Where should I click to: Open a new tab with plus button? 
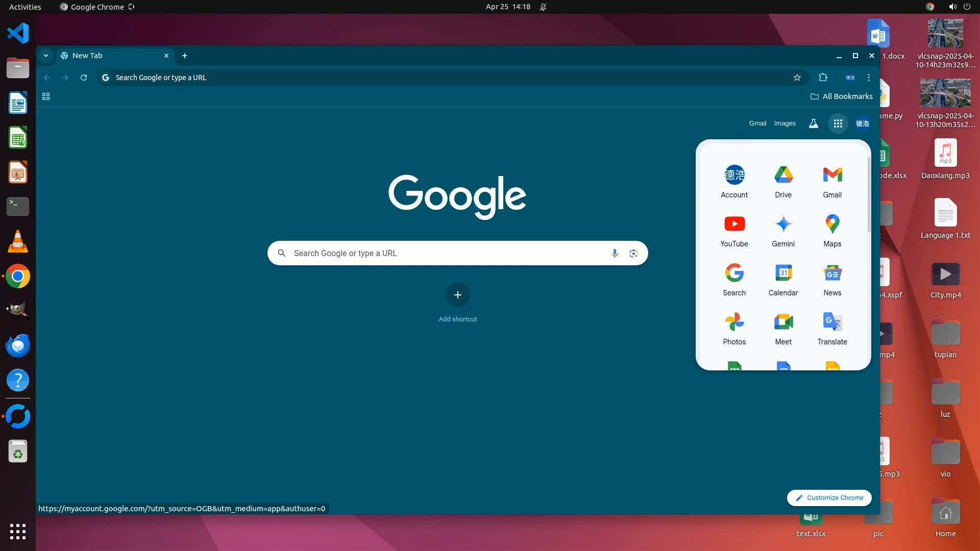coord(185,56)
